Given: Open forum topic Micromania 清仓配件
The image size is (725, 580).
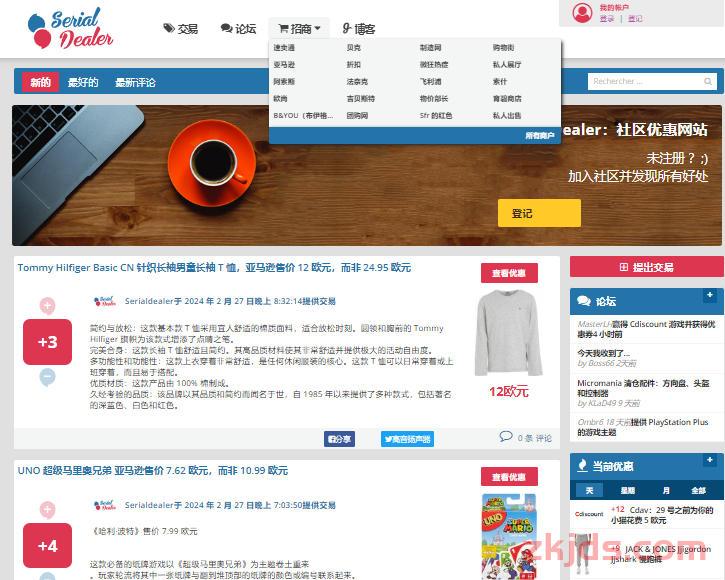Looking at the screenshot, I should click(643, 388).
